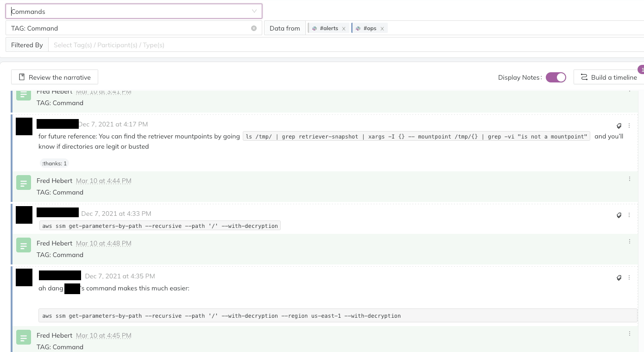
Task: Open kebab menu on Mar 10 4:45 PM note
Action: (x=629, y=333)
